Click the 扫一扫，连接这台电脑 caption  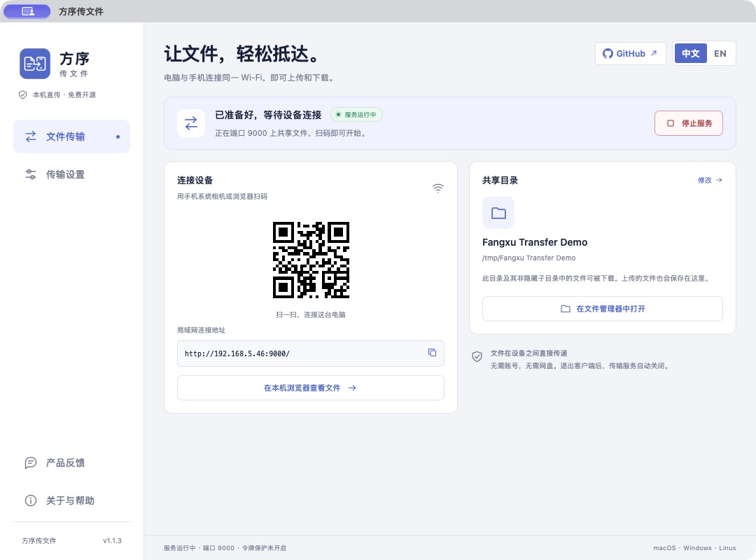(311, 314)
